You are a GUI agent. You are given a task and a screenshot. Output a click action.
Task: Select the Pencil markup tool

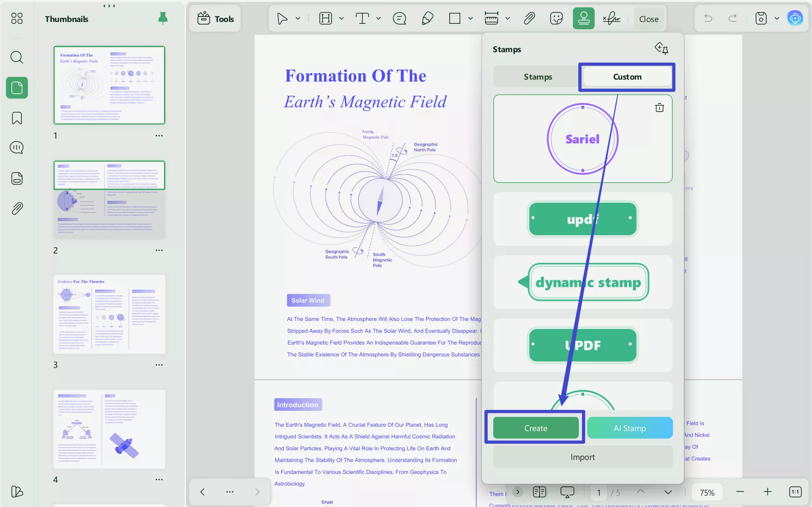pyautogui.click(x=427, y=18)
